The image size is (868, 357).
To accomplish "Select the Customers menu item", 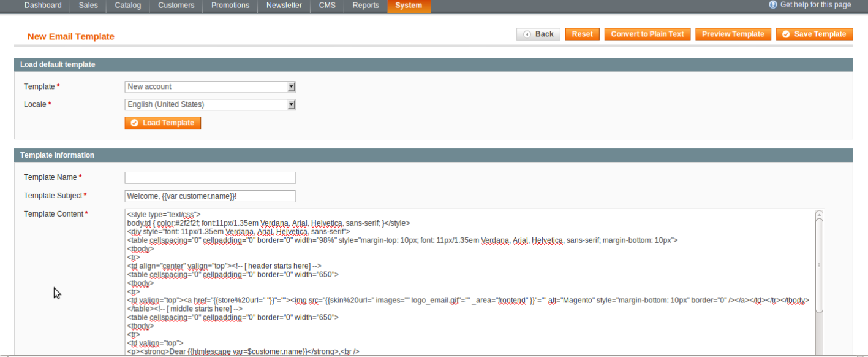I will coord(176,6).
